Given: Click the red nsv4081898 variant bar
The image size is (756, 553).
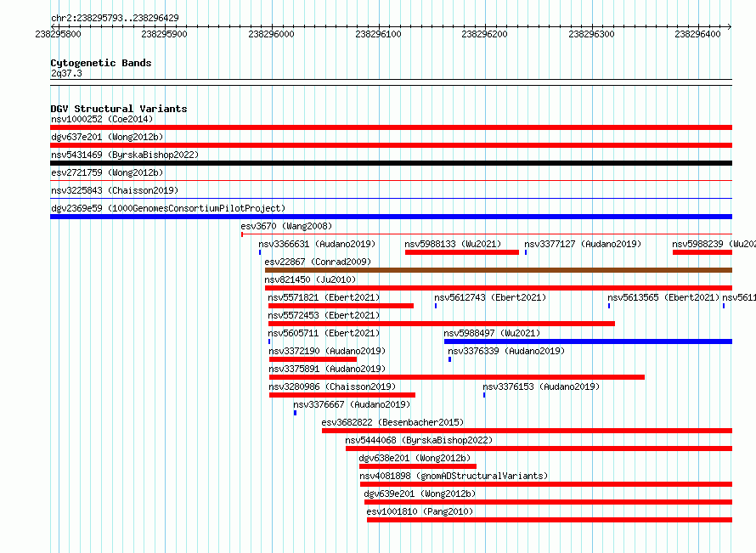Looking at the screenshot, I should coord(546,484).
